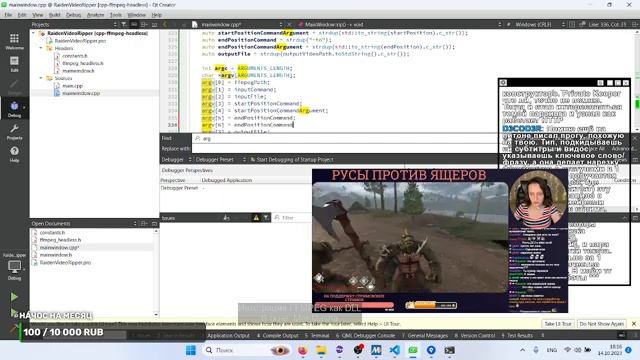Open the Analyze menu

pos(96,15)
